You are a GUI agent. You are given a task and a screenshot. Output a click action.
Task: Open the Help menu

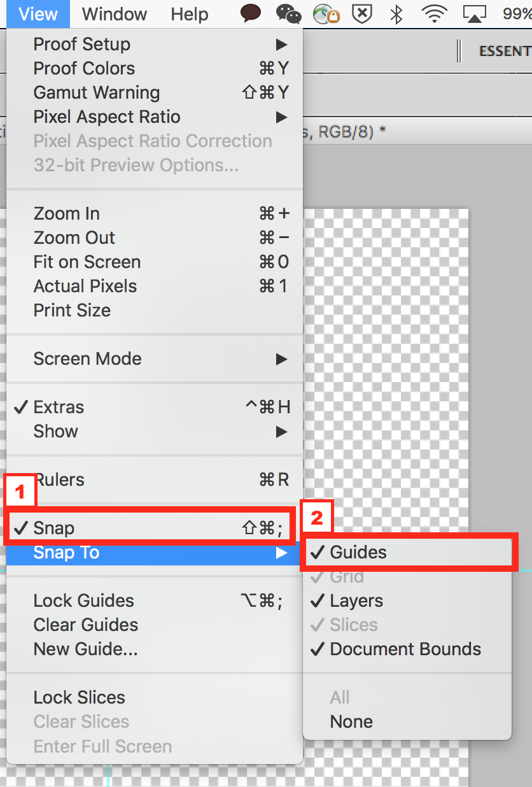(190, 14)
